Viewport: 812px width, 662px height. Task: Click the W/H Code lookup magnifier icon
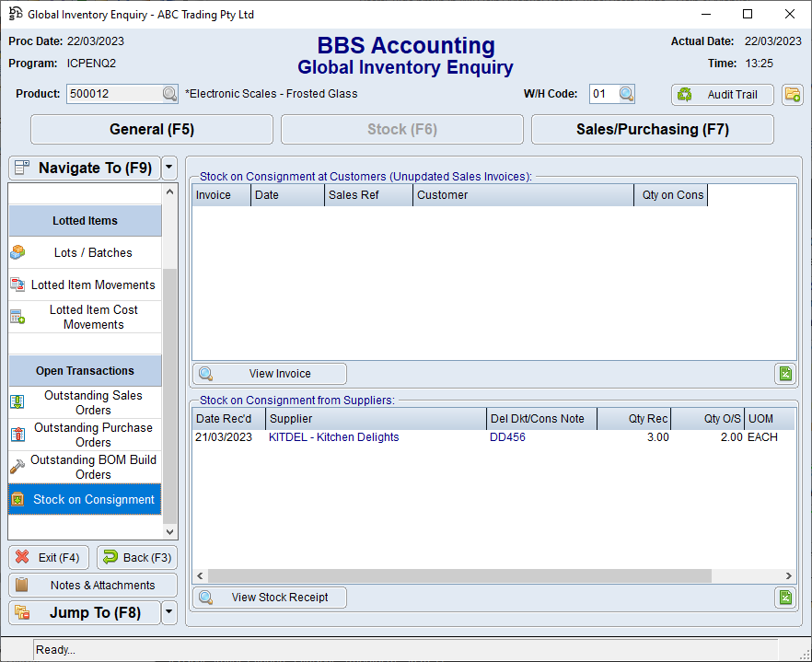pos(626,94)
